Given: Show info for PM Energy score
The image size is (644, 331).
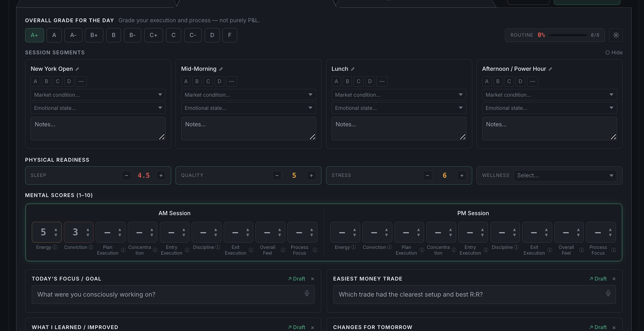Looking at the screenshot, I should point(354,247).
